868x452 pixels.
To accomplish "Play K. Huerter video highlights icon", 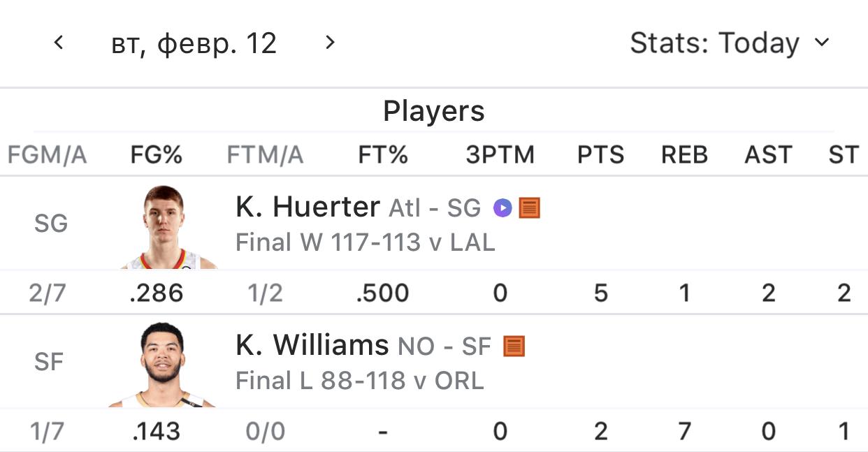I will point(502,207).
